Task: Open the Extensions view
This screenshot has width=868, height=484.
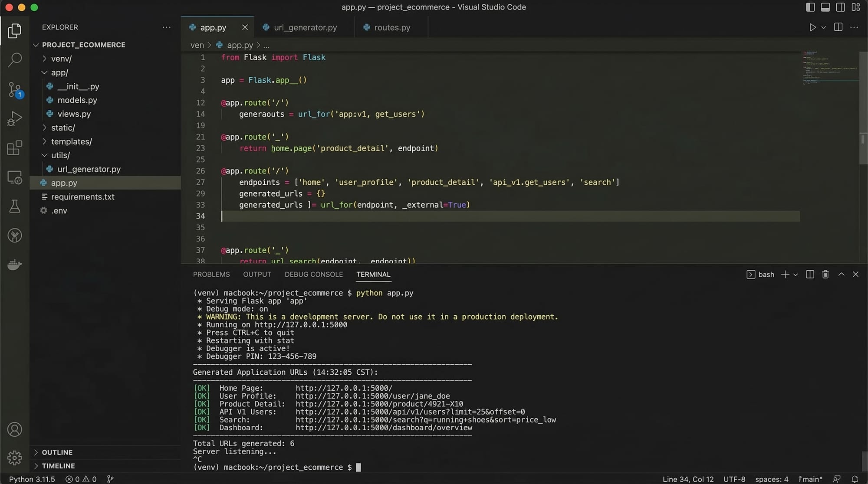Action: click(15, 148)
